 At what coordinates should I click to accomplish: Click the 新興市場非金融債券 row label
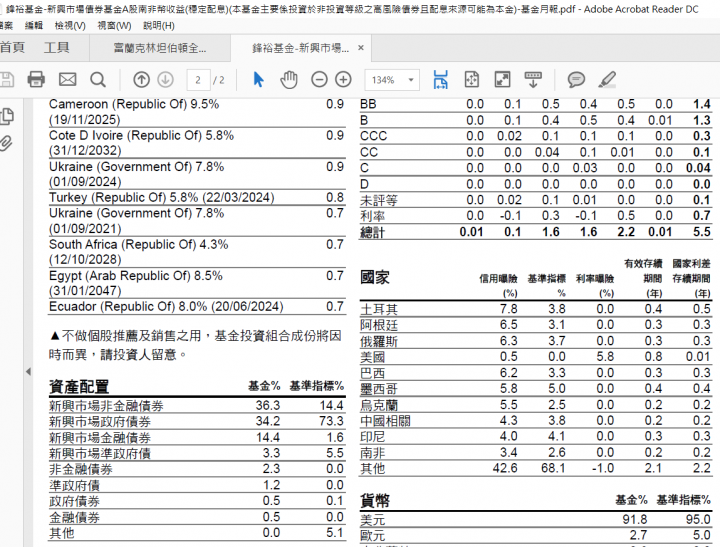(x=106, y=406)
